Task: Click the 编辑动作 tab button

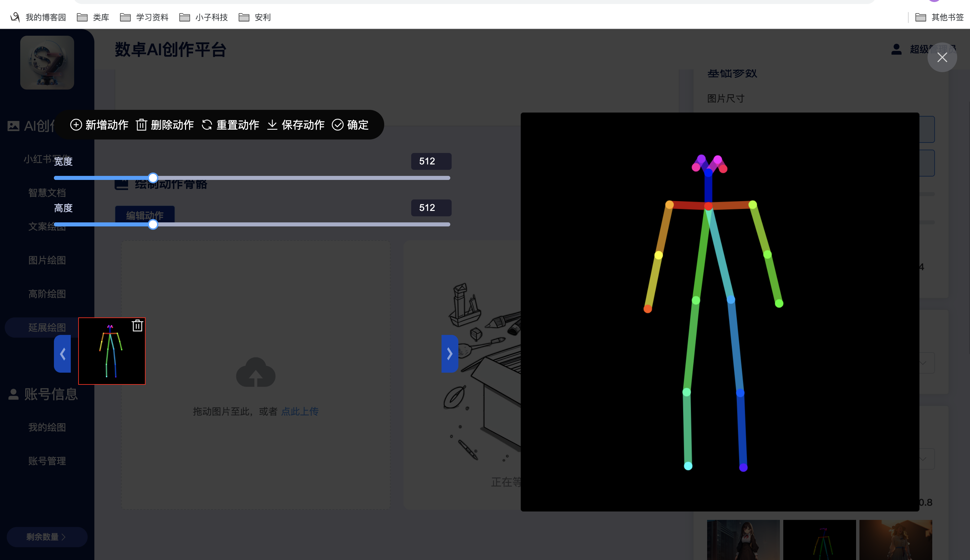Action: pos(145,215)
